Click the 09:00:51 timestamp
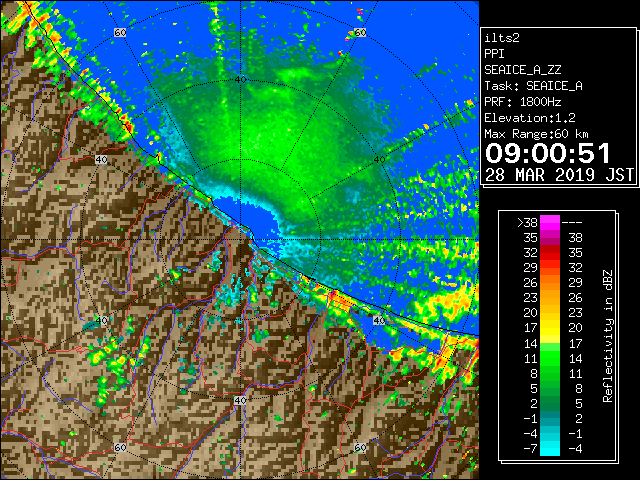Image resolution: width=640 pixels, height=480 pixels. 548,153
